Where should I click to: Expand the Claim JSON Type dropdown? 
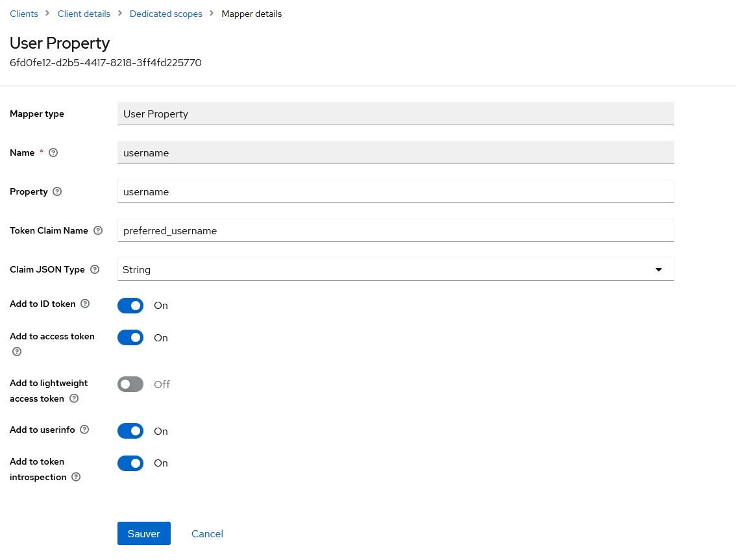point(395,270)
